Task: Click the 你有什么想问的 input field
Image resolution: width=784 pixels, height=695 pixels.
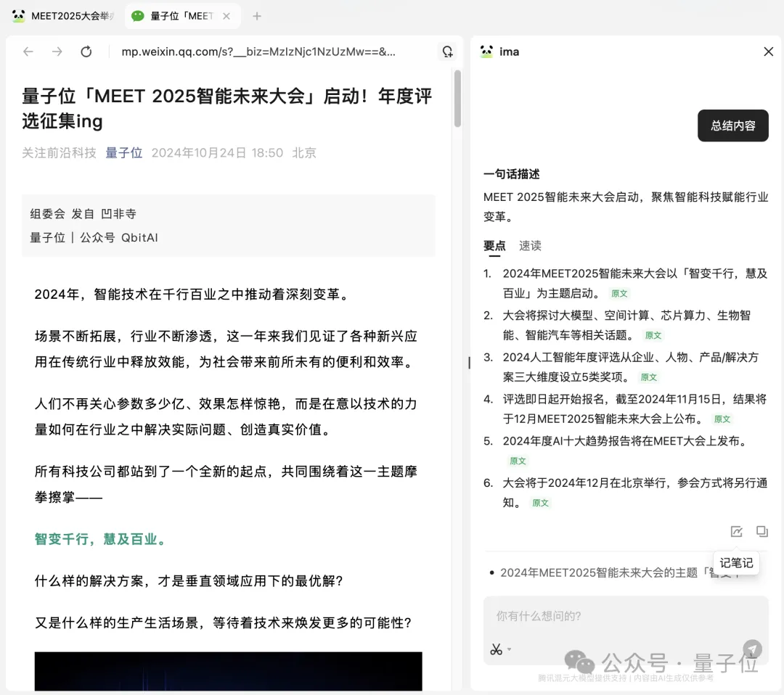Action: pyautogui.click(x=624, y=615)
